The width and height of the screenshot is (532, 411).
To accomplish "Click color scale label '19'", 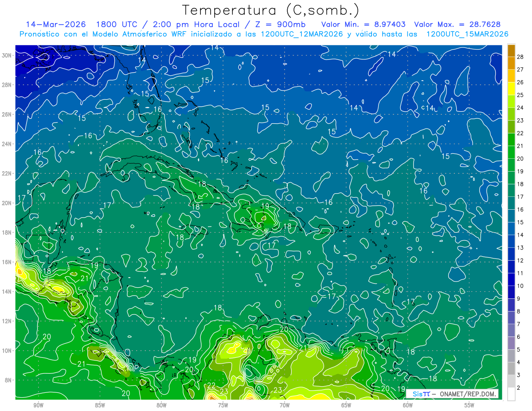I will [x=520, y=171].
